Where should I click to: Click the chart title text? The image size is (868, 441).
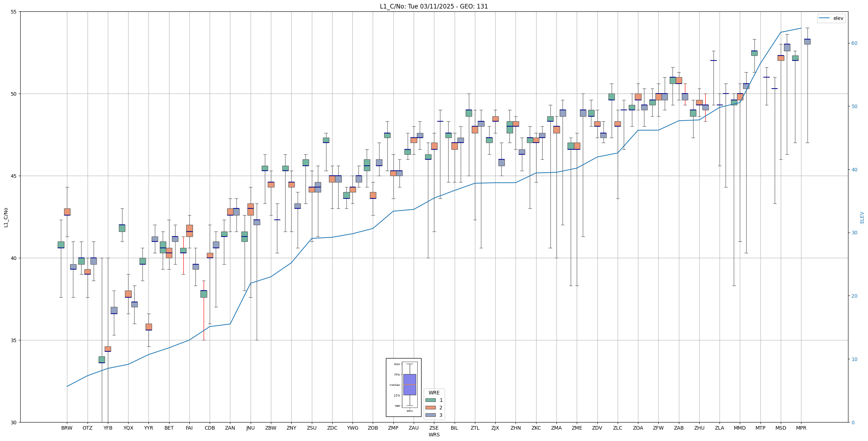(434, 6)
